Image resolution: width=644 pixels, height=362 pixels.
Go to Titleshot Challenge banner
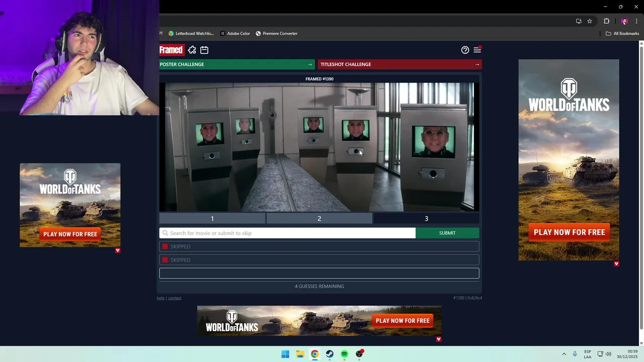399,64
